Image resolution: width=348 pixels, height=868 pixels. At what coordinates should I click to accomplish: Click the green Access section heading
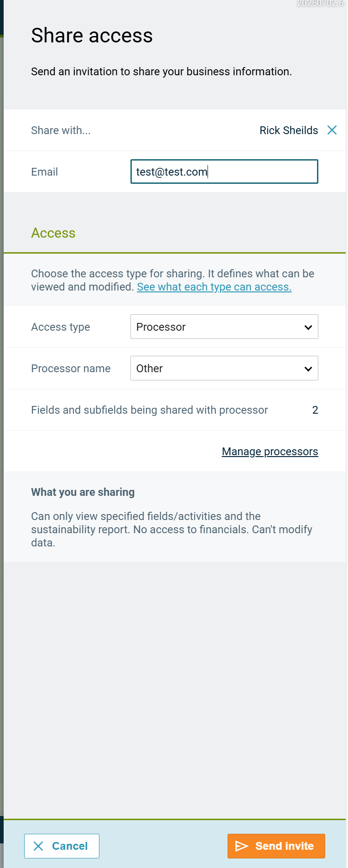pyautogui.click(x=53, y=233)
